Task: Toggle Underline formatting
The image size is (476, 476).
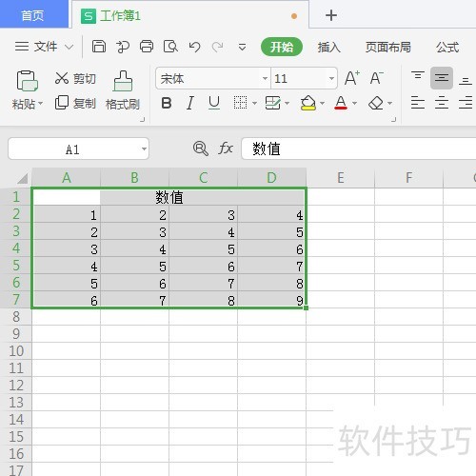Action: coord(214,103)
